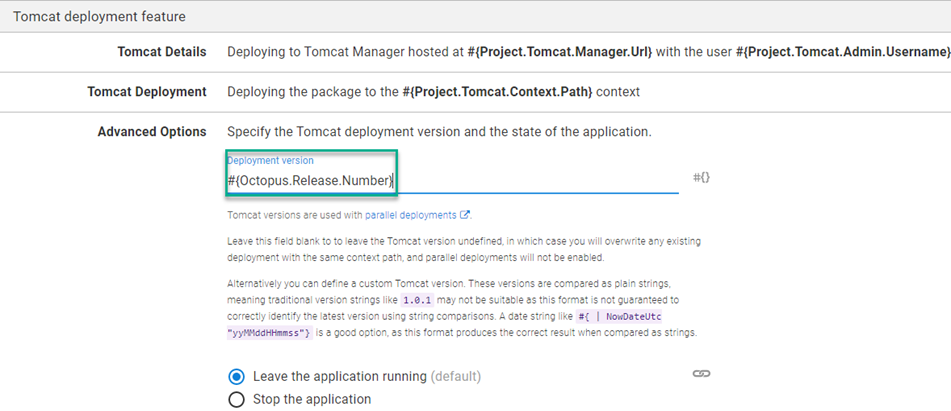Click the #{Project.Tomcat.Context.Path} variable text
The image size is (951, 411).
498,92
